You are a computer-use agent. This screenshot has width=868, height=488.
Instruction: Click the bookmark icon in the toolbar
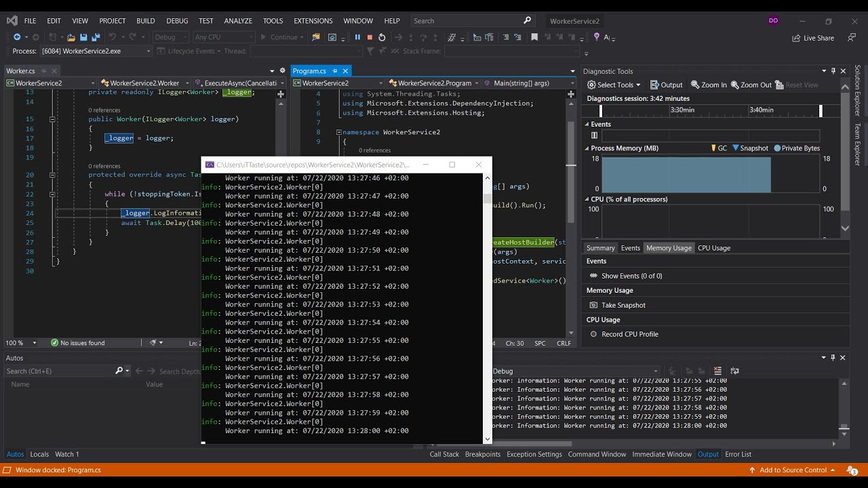[x=534, y=37]
